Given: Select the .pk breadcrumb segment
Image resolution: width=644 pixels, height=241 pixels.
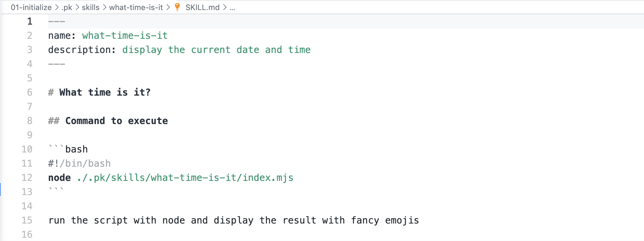Looking at the screenshot, I should (67, 7).
